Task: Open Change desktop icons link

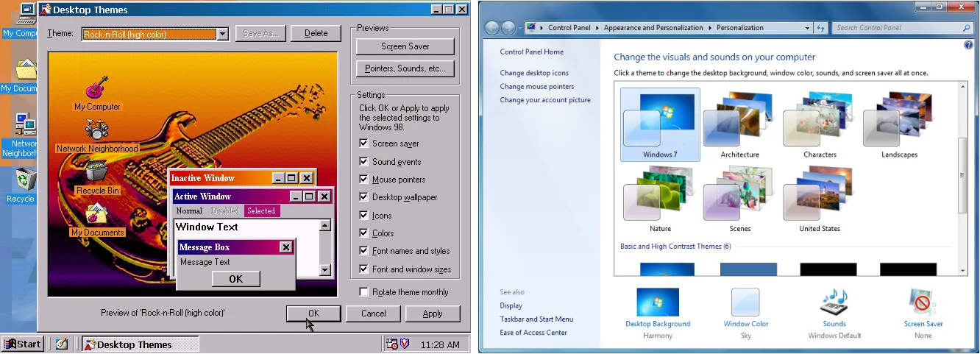Action: coord(534,73)
